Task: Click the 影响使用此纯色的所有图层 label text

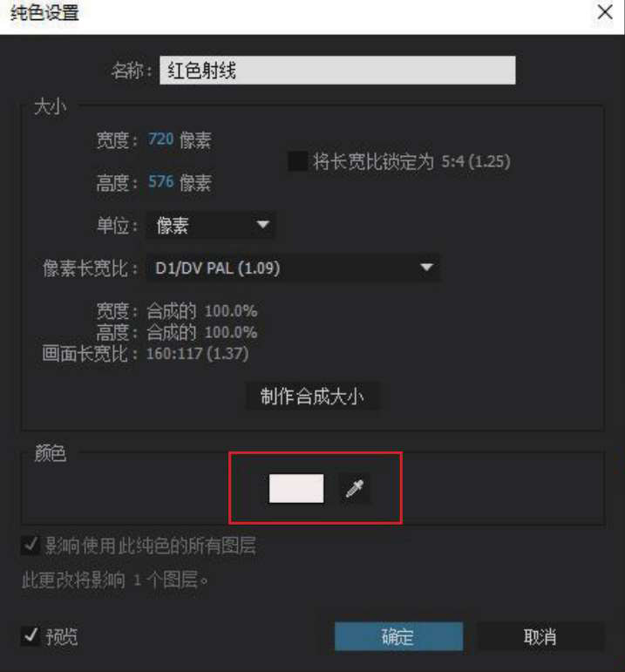Action: (x=151, y=546)
